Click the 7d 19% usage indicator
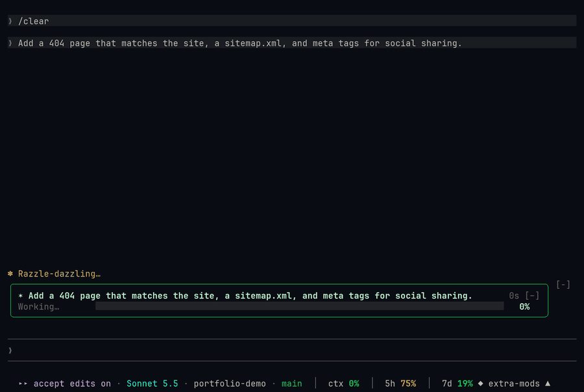 [457, 384]
